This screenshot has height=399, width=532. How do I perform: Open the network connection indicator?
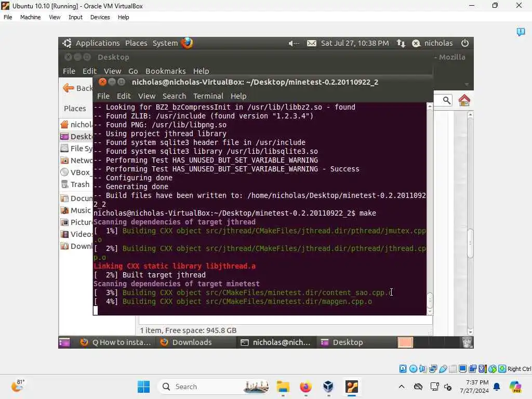[x=401, y=43]
